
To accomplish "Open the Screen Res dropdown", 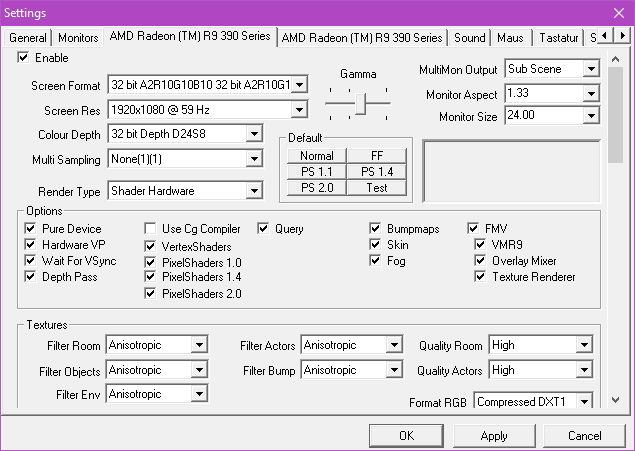I will pos(252,110).
